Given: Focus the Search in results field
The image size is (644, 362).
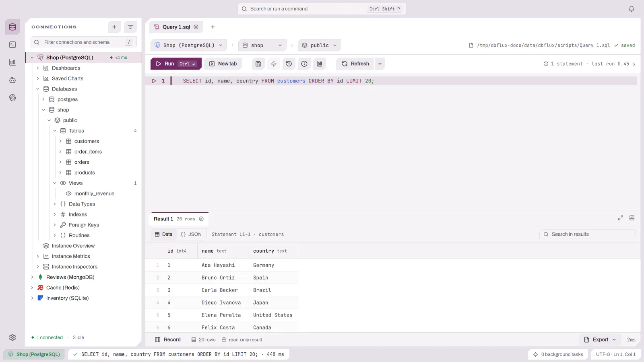Looking at the screenshot, I should (x=588, y=234).
